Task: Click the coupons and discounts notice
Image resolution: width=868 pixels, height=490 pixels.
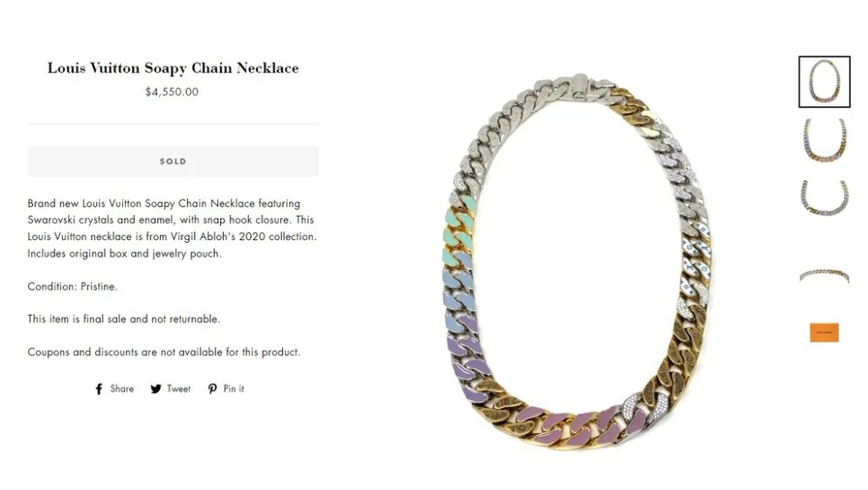Action: 164,352
